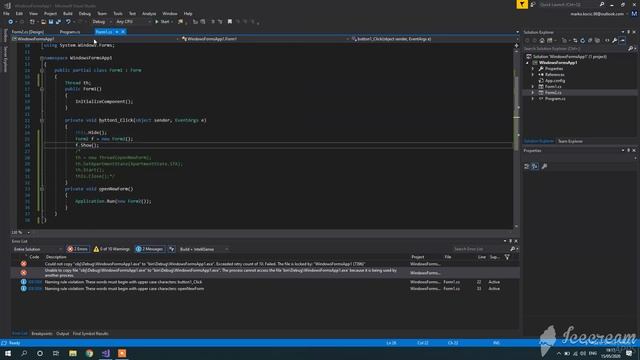The image size is (640, 360).
Task: Click the search icon in Error List
Action: (x=513, y=249)
